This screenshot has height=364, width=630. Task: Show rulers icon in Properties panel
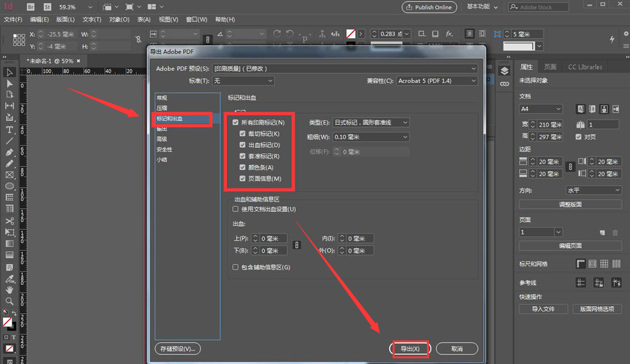[580, 264]
